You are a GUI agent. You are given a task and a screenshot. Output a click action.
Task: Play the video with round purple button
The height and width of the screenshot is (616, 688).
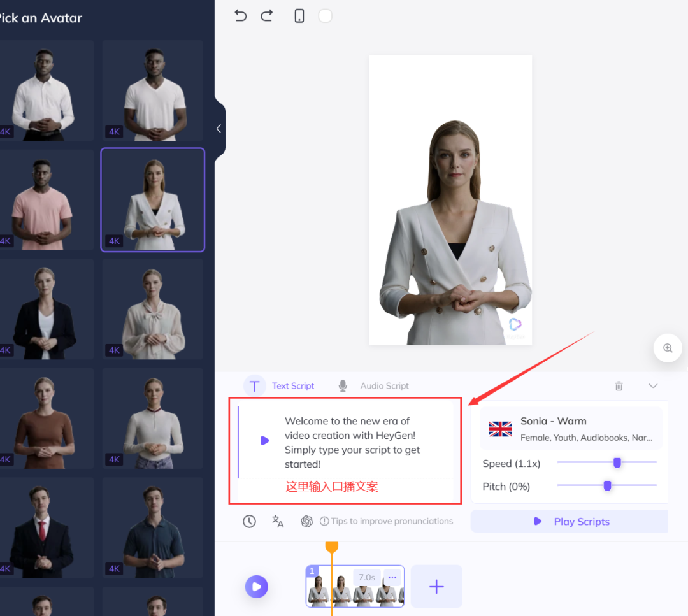tap(257, 587)
